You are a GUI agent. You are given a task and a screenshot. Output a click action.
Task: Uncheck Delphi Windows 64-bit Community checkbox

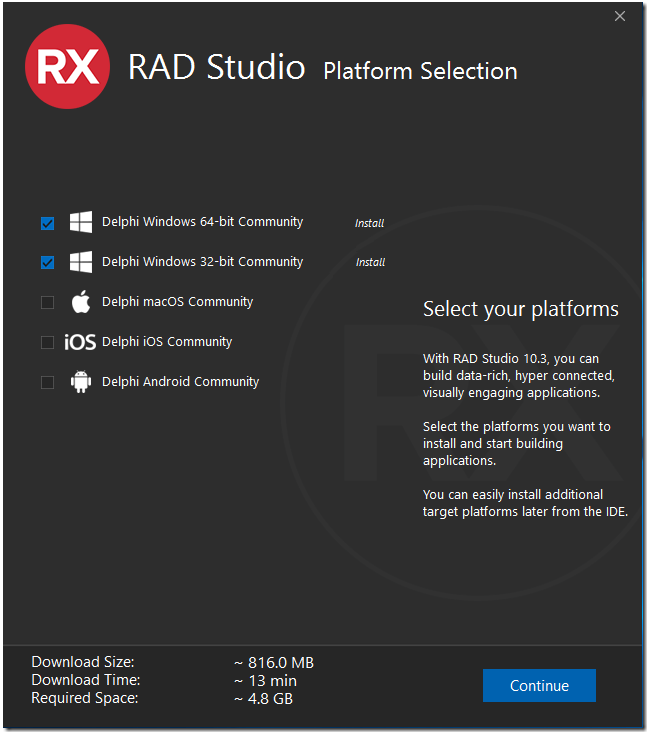pyautogui.click(x=47, y=223)
